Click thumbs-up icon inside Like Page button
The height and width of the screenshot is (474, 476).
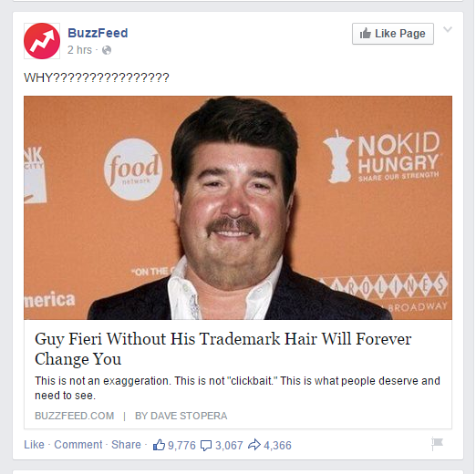366,34
